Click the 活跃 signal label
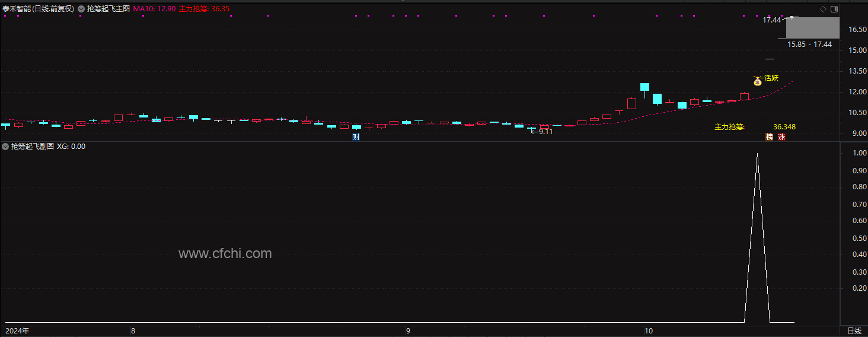Image resolution: width=868 pixels, height=337 pixels. pos(771,78)
